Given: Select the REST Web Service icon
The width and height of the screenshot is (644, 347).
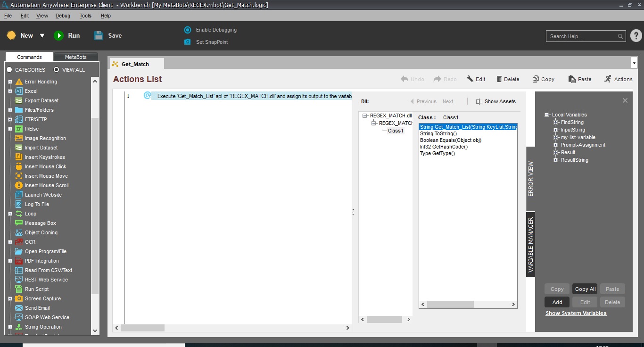Looking at the screenshot, I should click(19, 280).
